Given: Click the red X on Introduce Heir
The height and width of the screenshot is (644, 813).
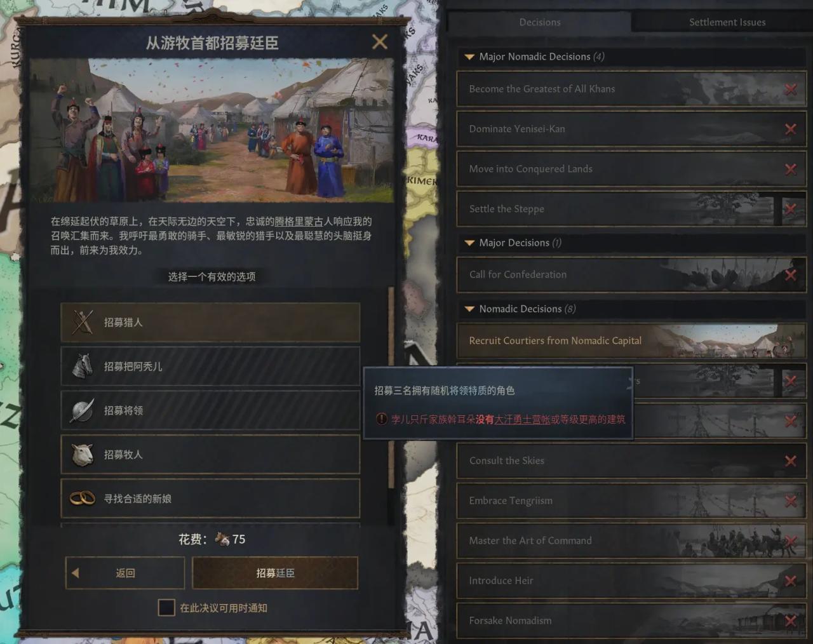Looking at the screenshot, I should pyautogui.click(x=791, y=581).
